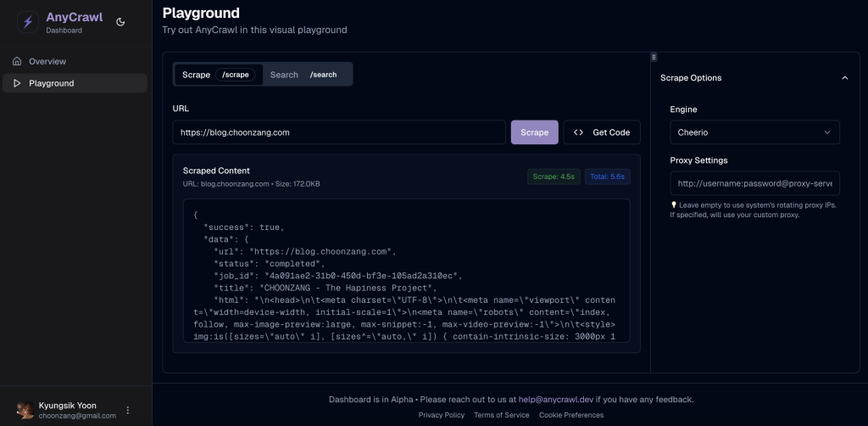Click the Scrape: 4.5s timing badge
Screen dimensions: 868x426
[x=554, y=177]
